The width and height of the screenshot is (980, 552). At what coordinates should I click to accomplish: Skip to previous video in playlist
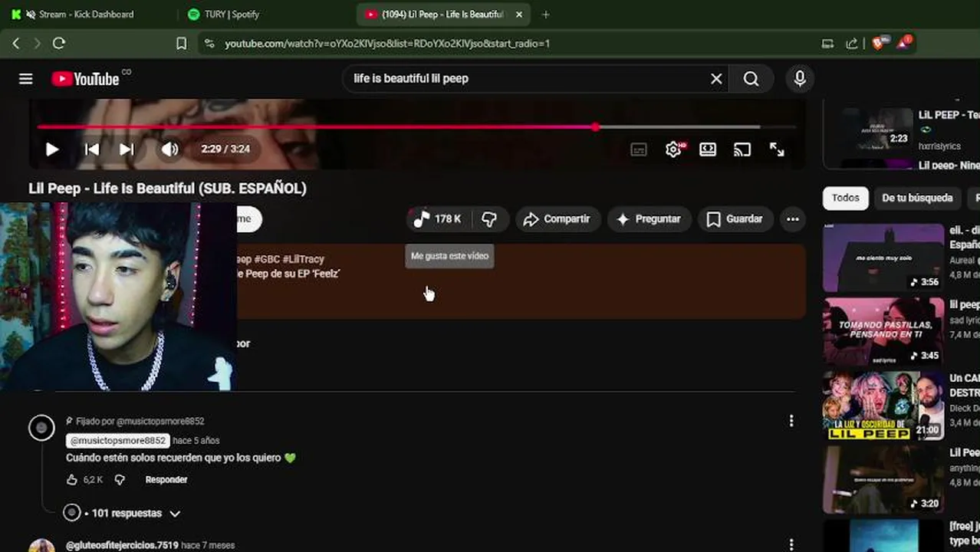tap(92, 149)
